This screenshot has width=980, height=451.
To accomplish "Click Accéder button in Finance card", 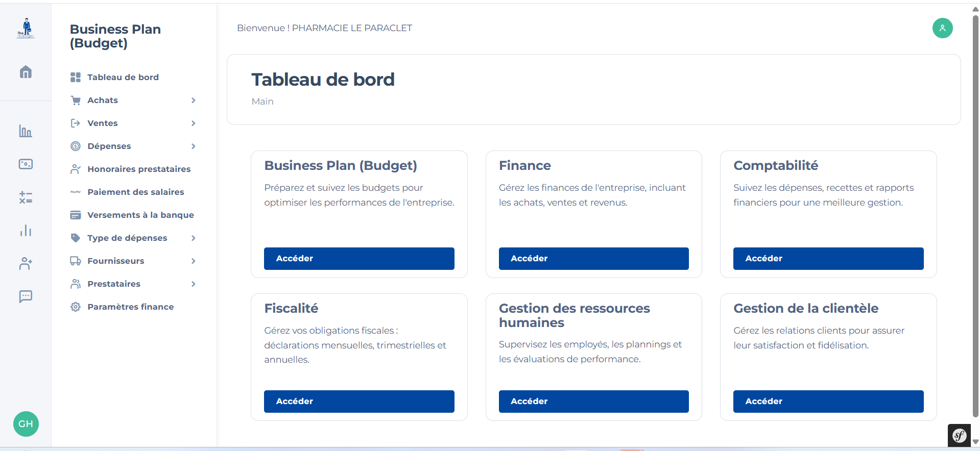I will 593,259.
